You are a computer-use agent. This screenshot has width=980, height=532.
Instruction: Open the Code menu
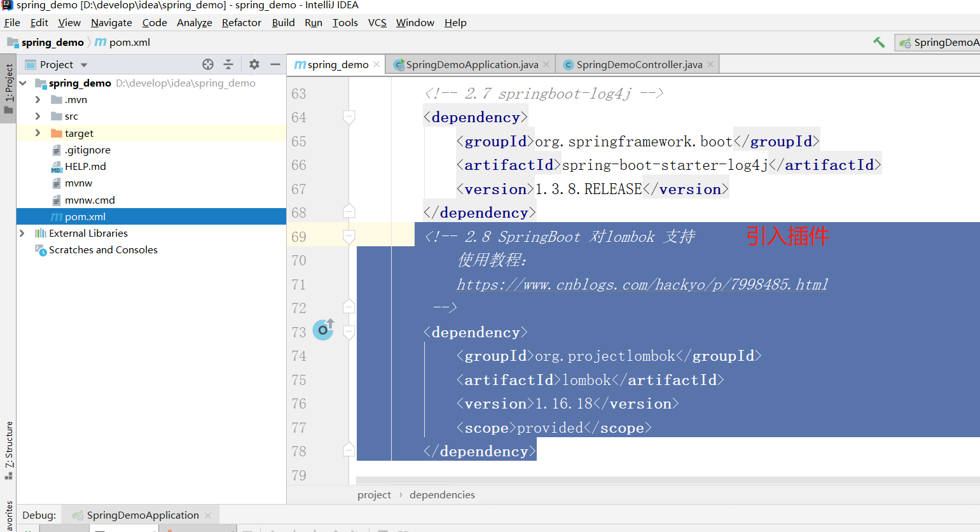click(x=155, y=23)
